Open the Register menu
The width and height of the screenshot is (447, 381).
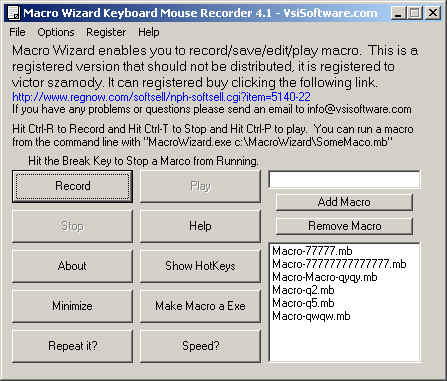tap(106, 32)
